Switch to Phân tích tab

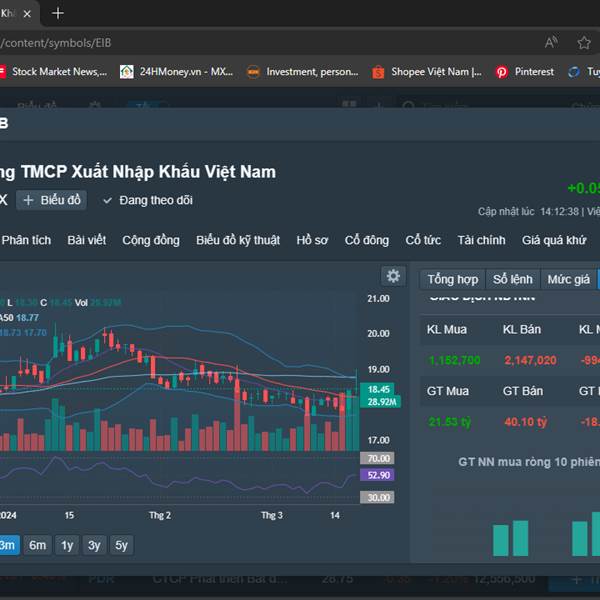(26, 240)
